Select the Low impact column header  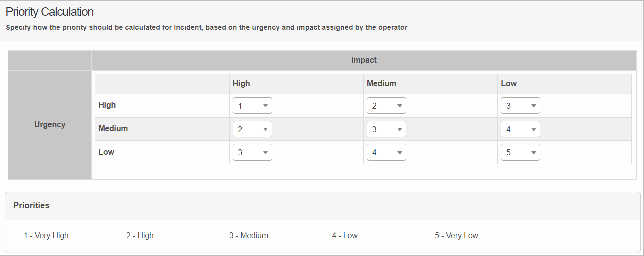click(509, 84)
